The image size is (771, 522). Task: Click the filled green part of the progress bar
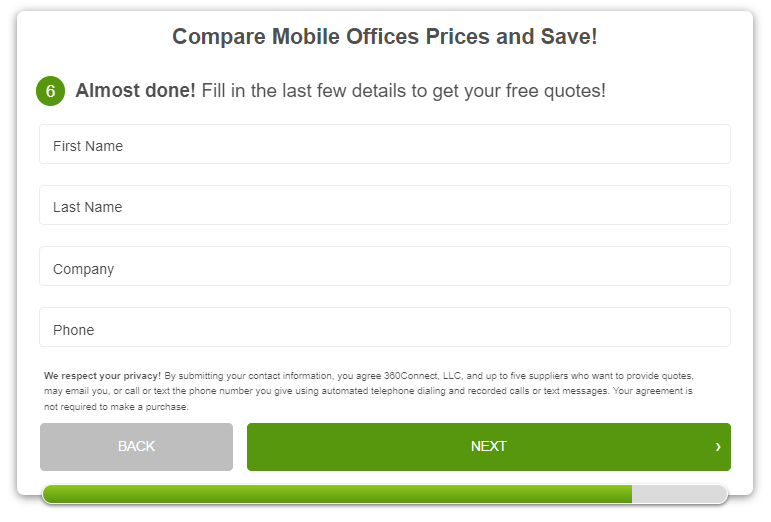(337, 494)
